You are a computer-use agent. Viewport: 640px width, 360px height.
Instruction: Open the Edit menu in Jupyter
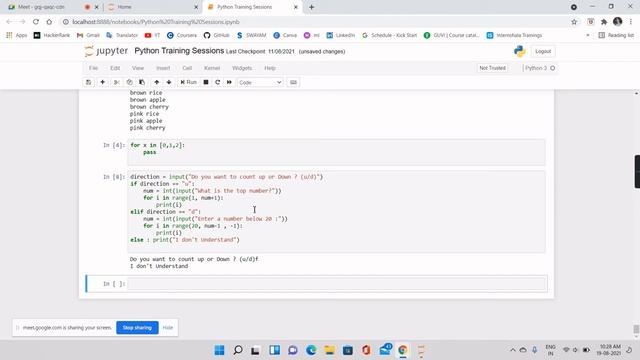point(115,68)
